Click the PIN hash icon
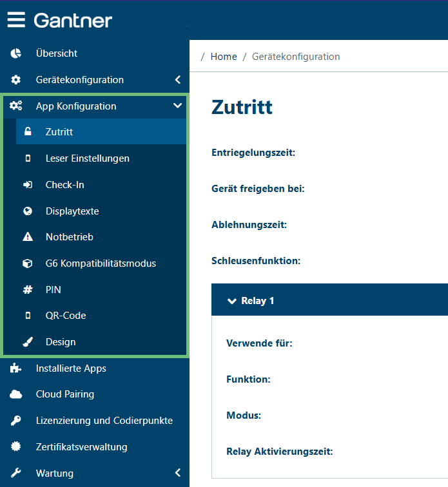The width and height of the screenshot is (448, 487). pos(28,290)
